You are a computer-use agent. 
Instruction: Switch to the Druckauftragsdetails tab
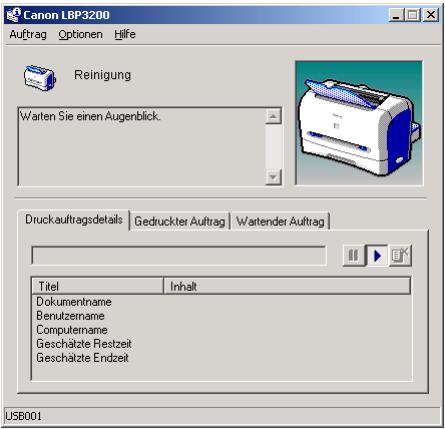(74, 220)
